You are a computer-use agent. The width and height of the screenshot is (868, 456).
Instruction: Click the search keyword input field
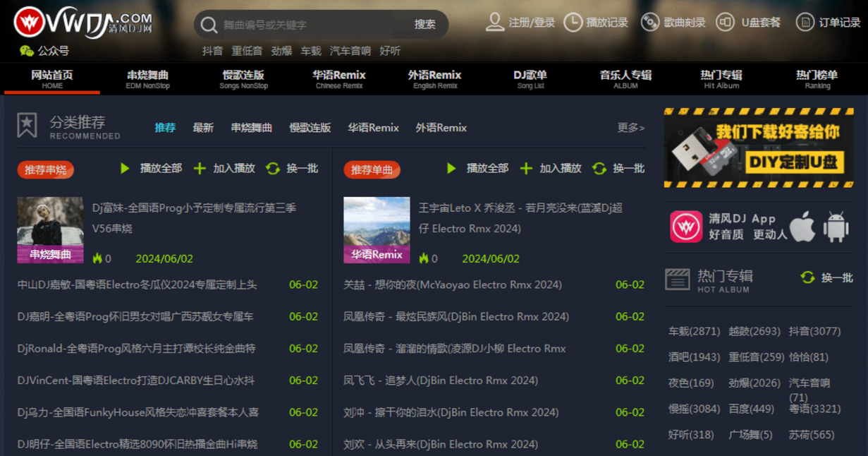(x=310, y=25)
